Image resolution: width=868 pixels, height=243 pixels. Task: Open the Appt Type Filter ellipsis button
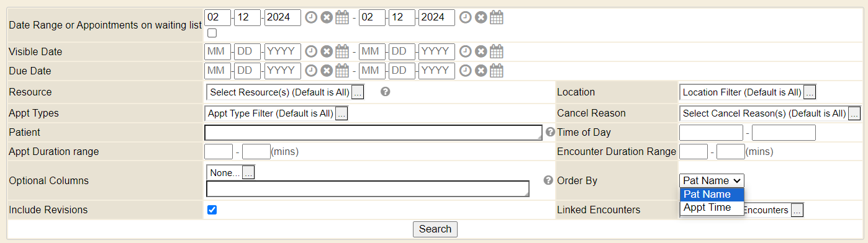[x=342, y=113]
